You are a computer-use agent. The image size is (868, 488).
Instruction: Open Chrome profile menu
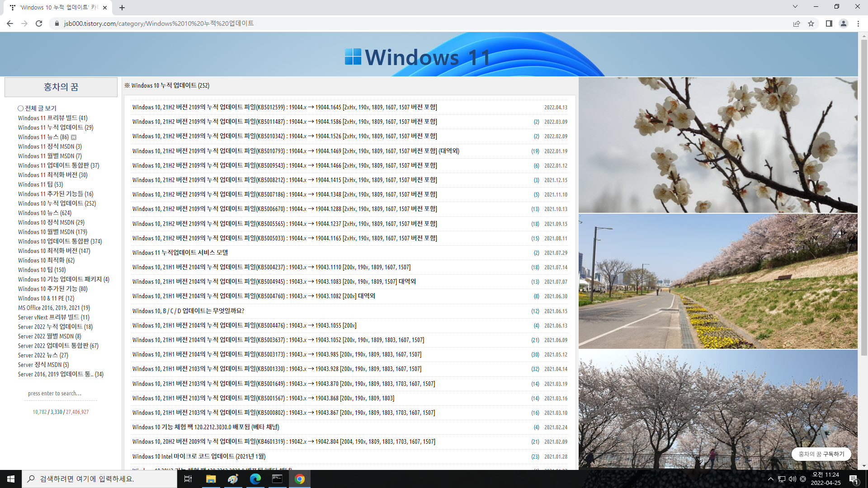tap(844, 23)
